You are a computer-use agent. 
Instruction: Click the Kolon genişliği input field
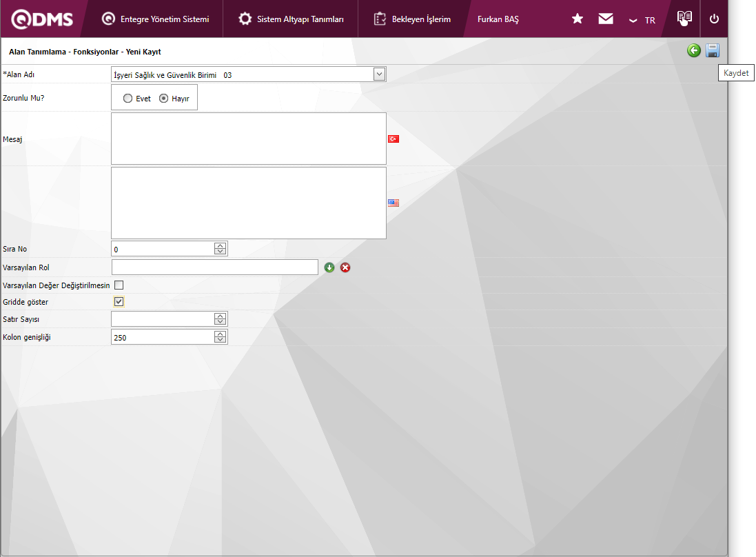click(x=163, y=337)
